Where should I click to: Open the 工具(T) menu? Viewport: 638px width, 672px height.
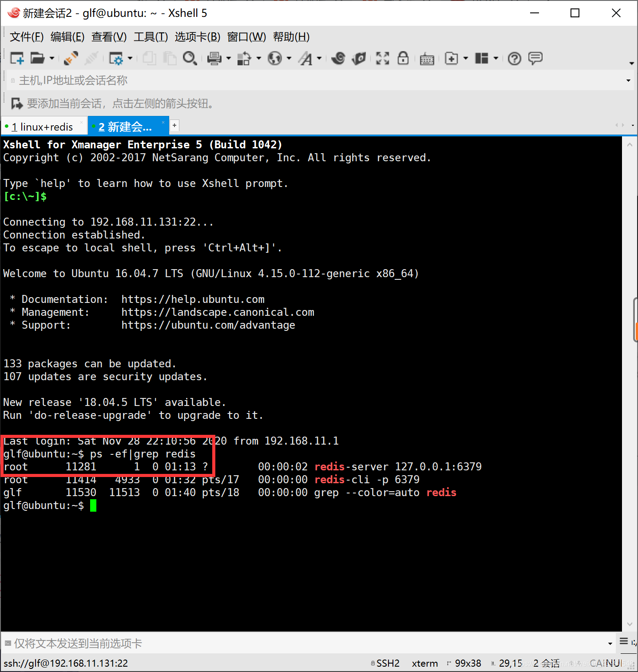click(151, 37)
